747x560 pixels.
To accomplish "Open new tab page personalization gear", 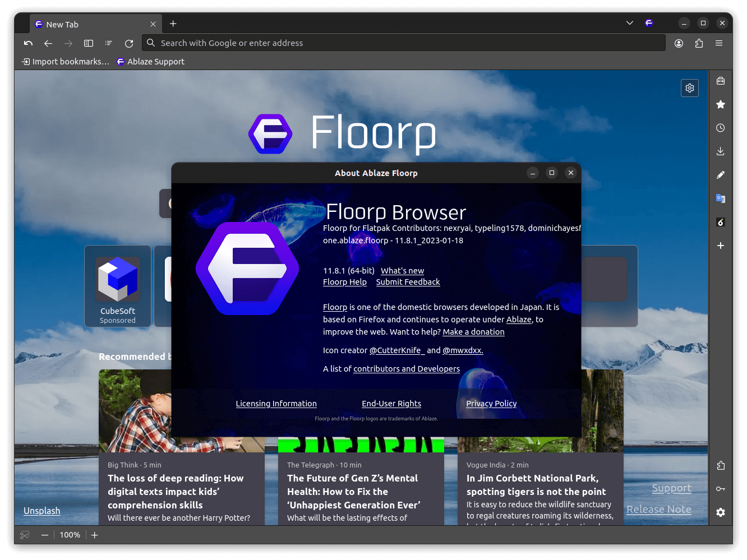I will point(689,88).
